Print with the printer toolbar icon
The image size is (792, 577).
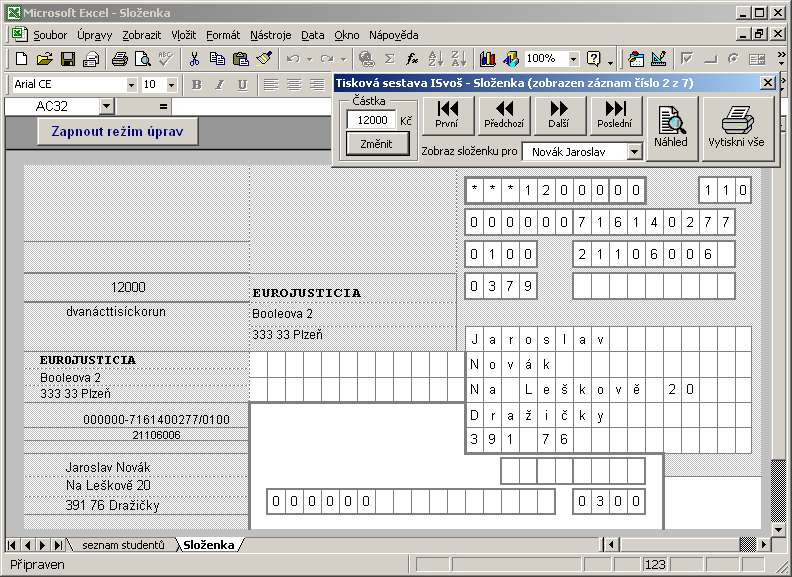point(120,59)
